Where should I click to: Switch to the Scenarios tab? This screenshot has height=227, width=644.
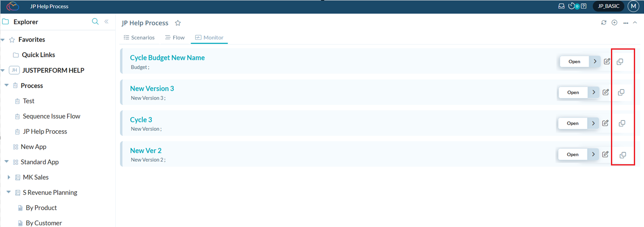(139, 37)
